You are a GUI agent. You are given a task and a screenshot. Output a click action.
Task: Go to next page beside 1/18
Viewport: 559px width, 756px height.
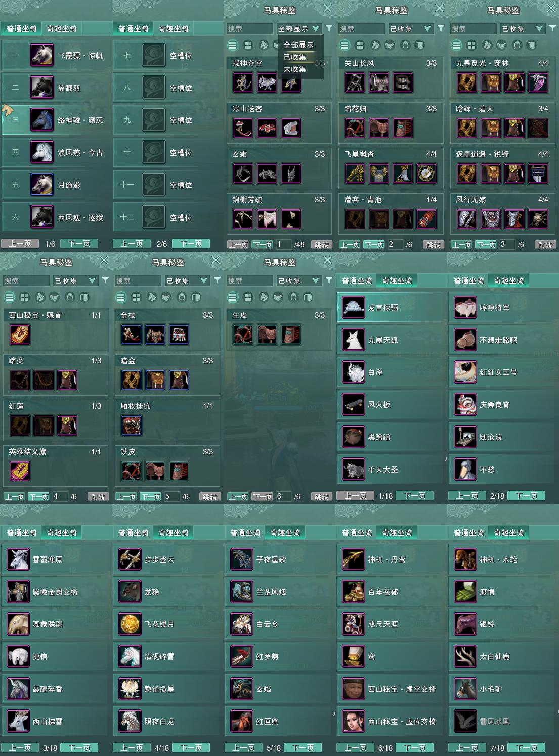[414, 496]
